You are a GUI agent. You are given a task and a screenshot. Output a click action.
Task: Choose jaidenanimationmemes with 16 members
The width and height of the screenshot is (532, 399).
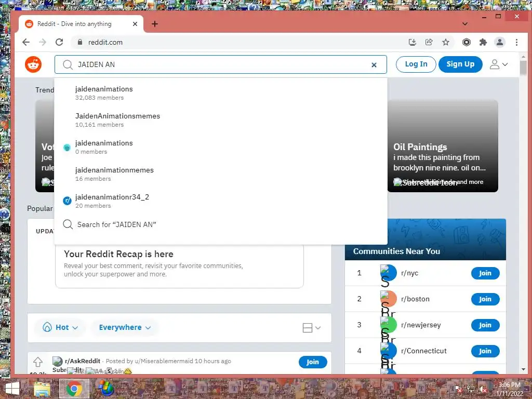tap(220, 174)
